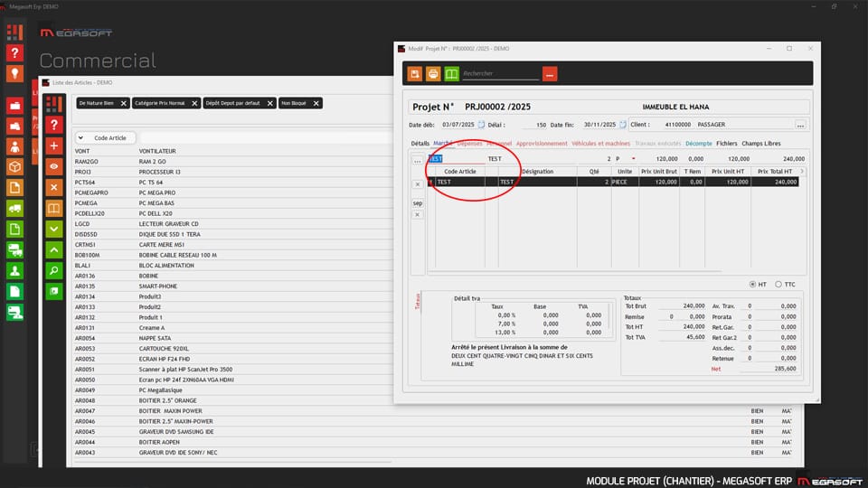Click the red plus icon in articles sidebar
This screenshot has width=868, height=488.
(x=54, y=145)
